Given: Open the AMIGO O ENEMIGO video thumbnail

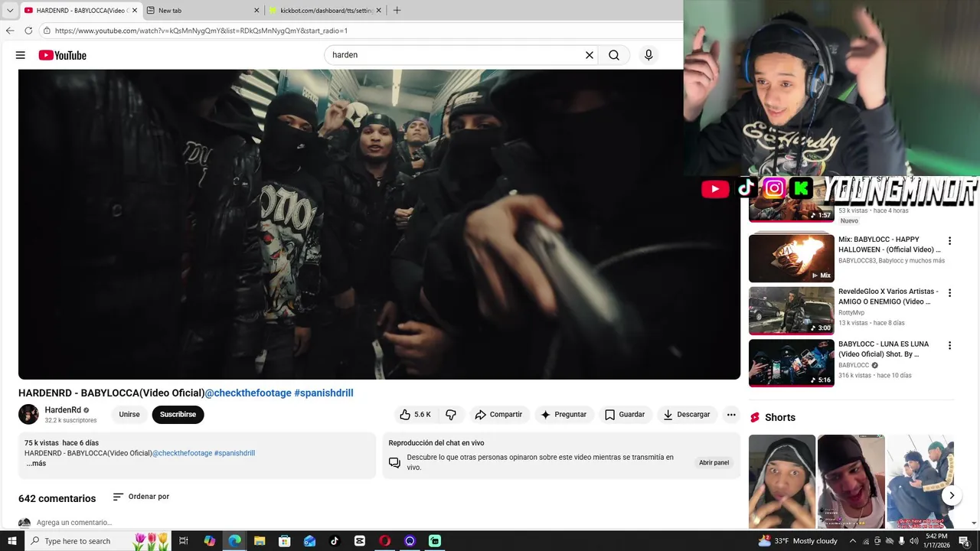Looking at the screenshot, I should (792, 311).
